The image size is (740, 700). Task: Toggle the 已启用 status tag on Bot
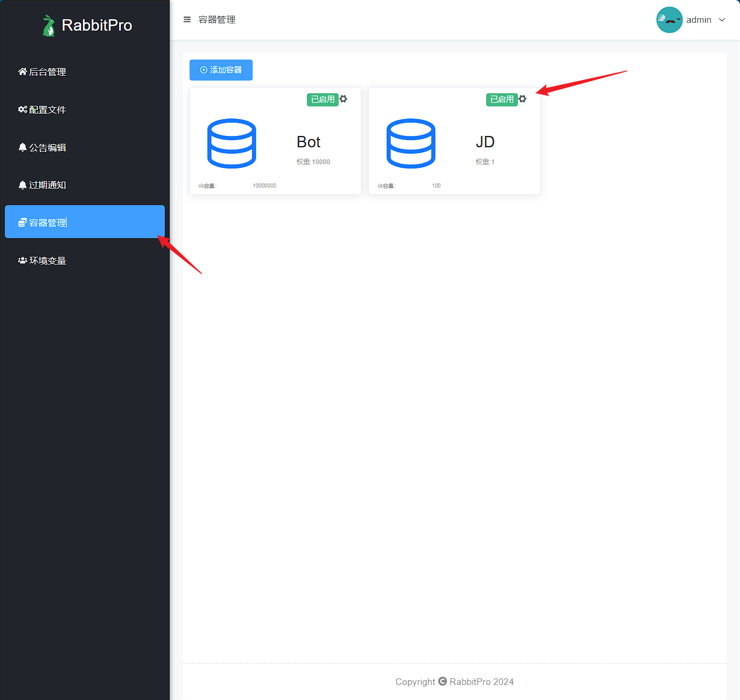pos(322,99)
